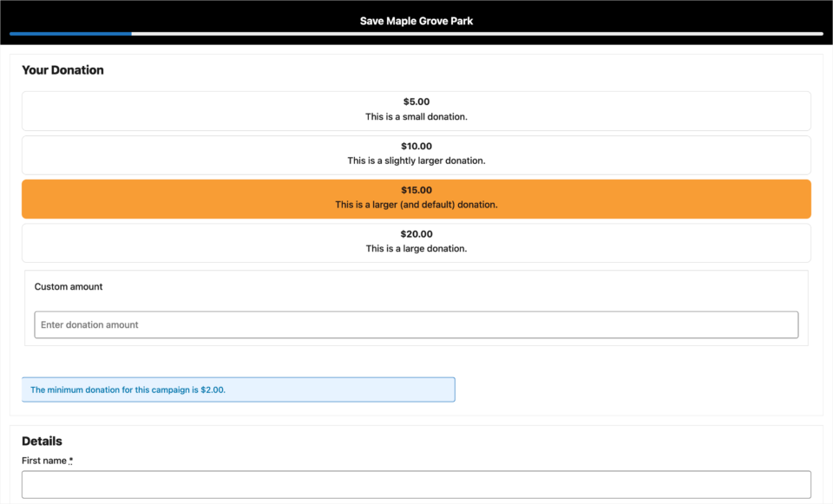The height and width of the screenshot is (504, 833).
Task: Click the Enter donation amount field
Action: (416, 324)
